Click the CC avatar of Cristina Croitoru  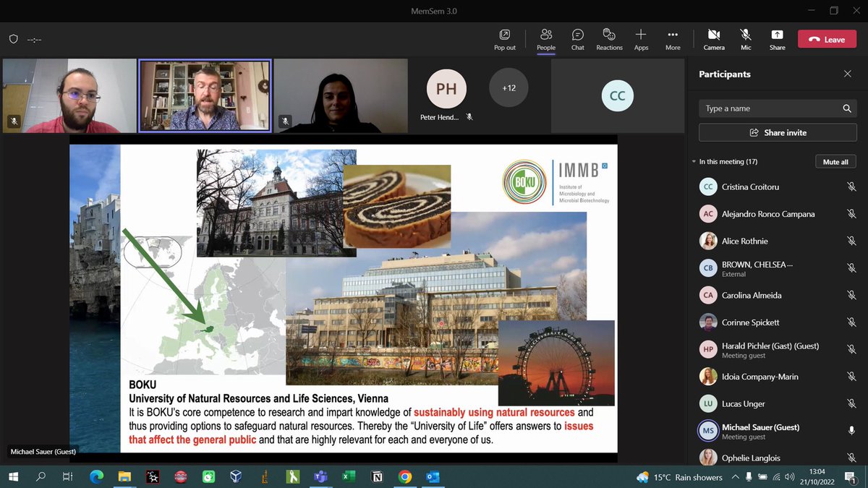point(708,187)
